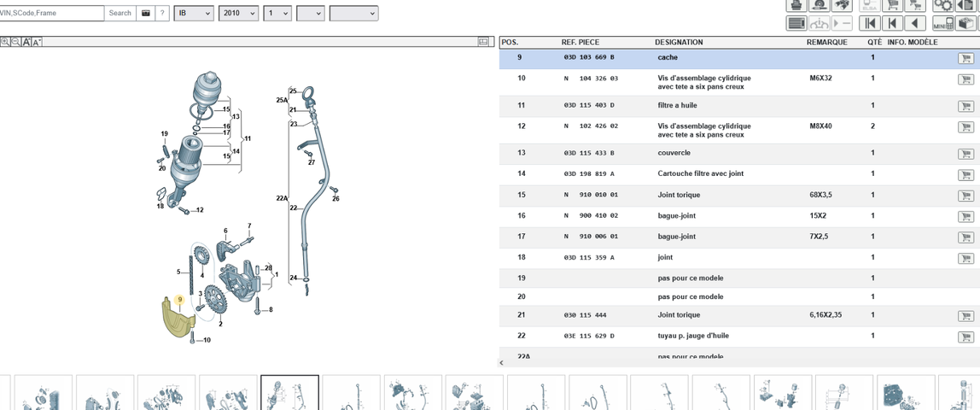This screenshot has height=410, width=980.
Task: Click the question mark help button
Action: pyautogui.click(x=162, y=13)
